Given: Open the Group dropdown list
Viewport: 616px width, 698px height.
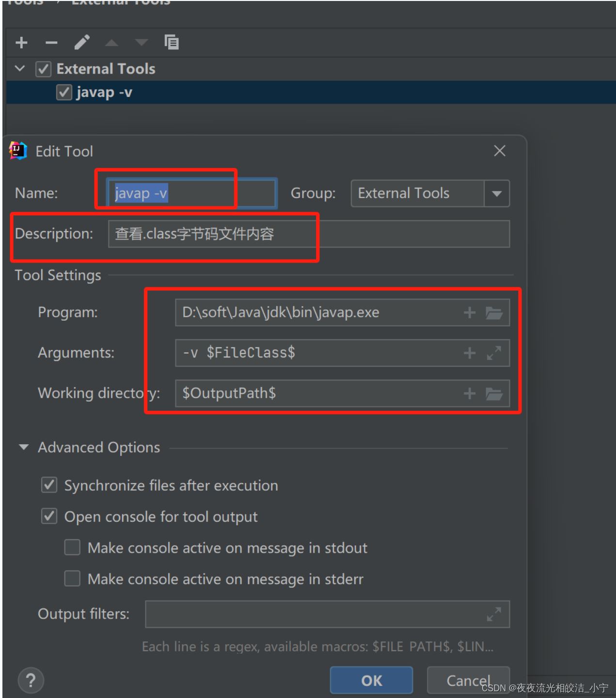Looking at the screenshot, I should click(x=496, y=194).
